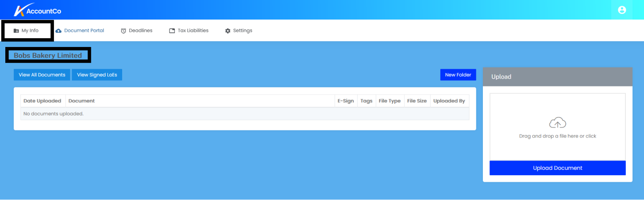Open the My Info tab
The image size is (644, 200).
click(27, 31)
